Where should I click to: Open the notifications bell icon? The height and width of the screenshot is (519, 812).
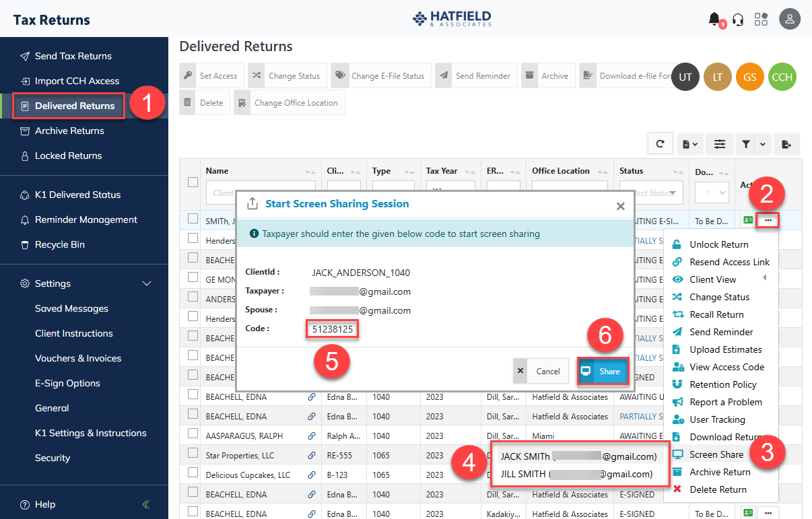714,19
